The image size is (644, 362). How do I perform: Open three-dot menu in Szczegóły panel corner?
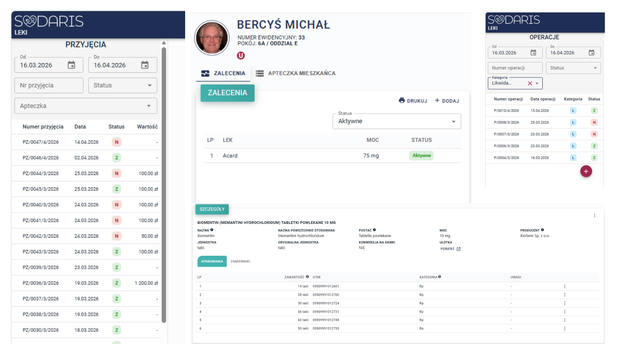coord(594,216)
